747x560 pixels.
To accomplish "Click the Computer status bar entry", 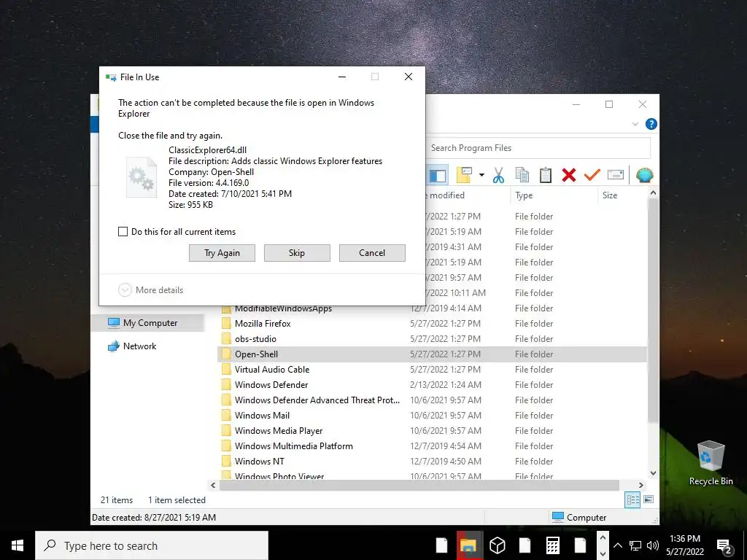I will point(579,517).
